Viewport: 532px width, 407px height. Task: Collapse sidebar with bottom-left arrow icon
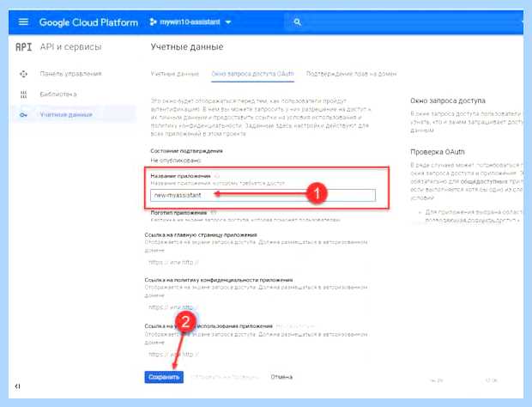click(x=18, y=386)
